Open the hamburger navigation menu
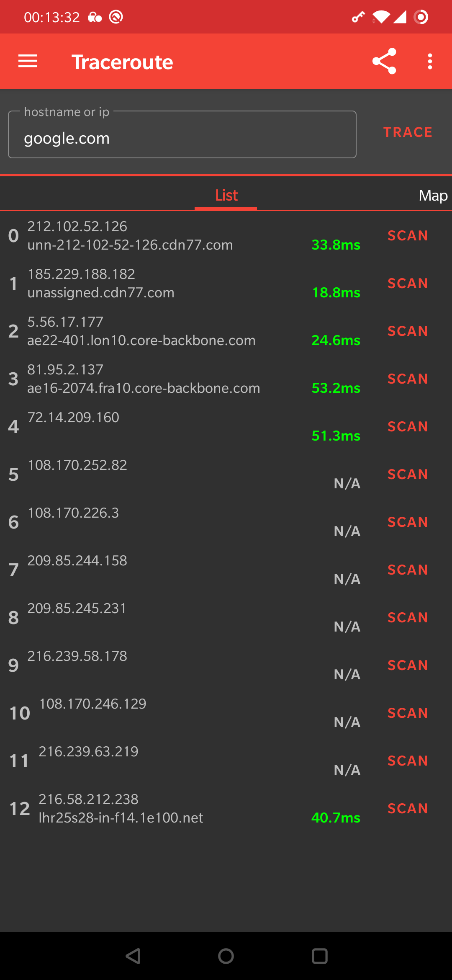Screen dimensions: 452x980 28,62
